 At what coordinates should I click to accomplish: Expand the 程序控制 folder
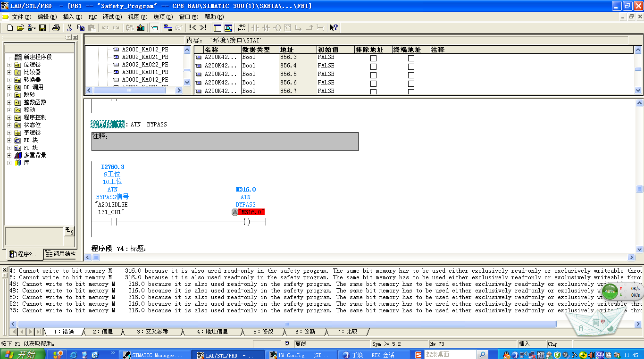(x=9, y=117)
